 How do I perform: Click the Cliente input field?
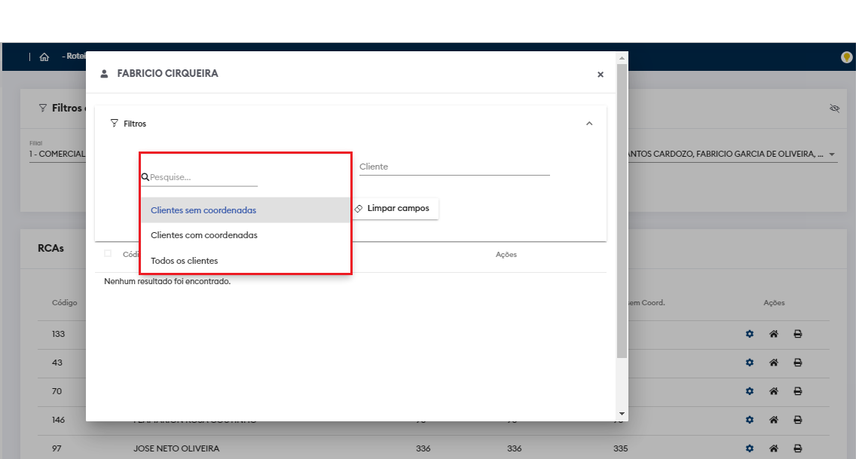454,167
